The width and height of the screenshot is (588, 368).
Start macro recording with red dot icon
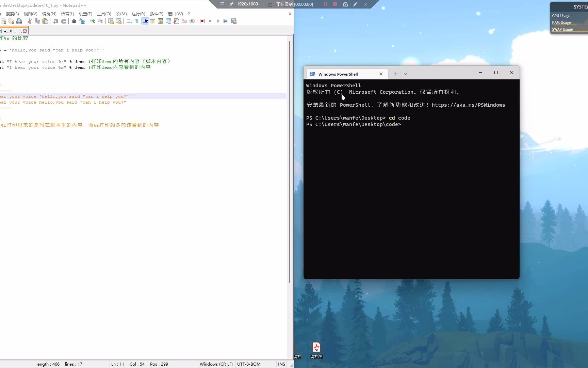202,21
